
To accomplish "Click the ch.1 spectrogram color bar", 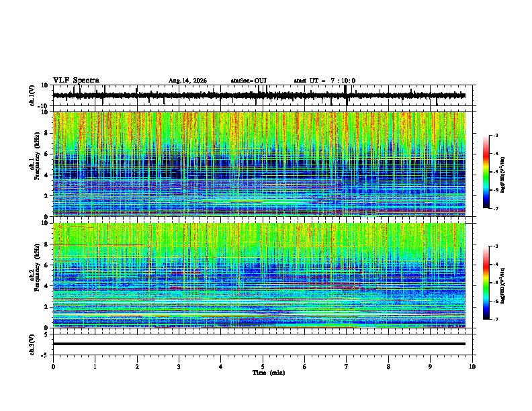I will pyautogui.click(x=486, y=171).
